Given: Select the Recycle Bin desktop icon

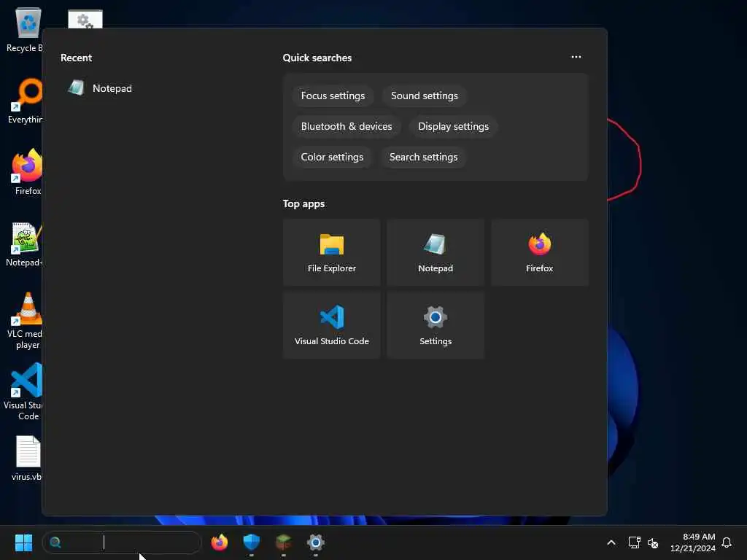Looking at the screenshot, I should (x=25, y=30).
